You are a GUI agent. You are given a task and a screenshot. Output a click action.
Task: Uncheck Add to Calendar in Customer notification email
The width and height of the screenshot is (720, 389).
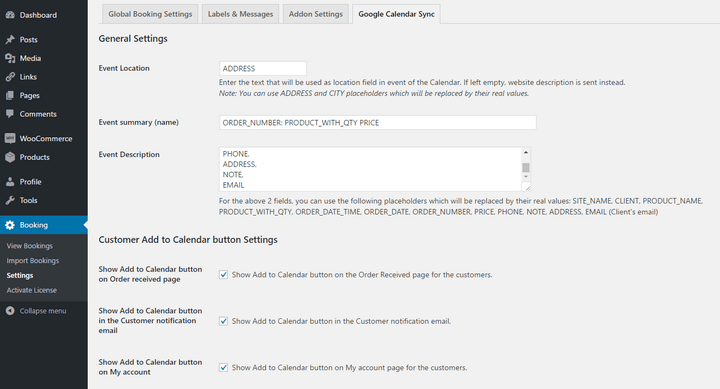coord(223,321)
